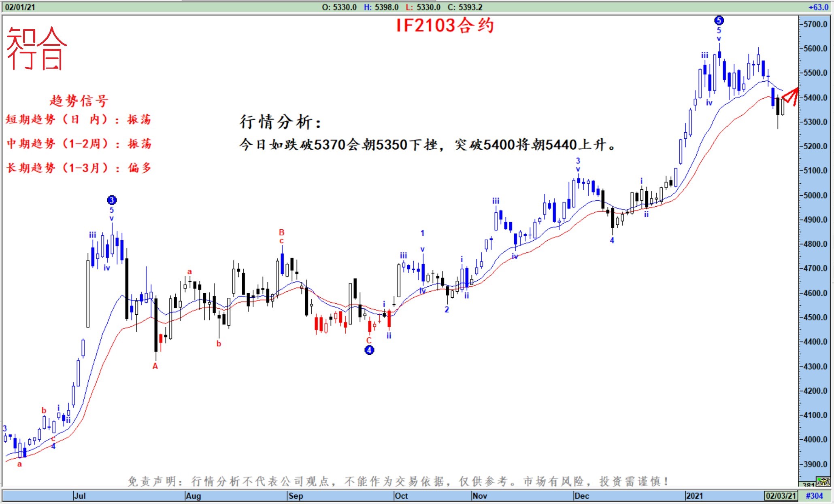834x504 pixels.
Task: Click the red A wave label
Action: point(155,366)
